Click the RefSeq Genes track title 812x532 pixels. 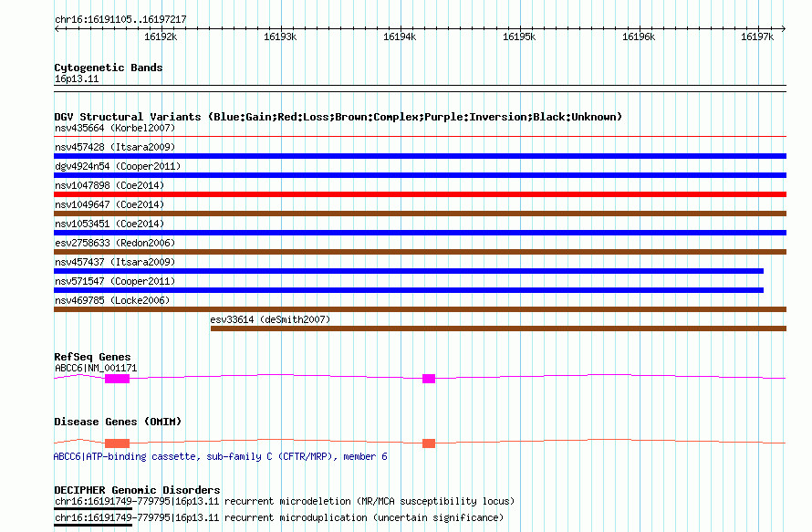pyautogui.click(x=92, y=357)
